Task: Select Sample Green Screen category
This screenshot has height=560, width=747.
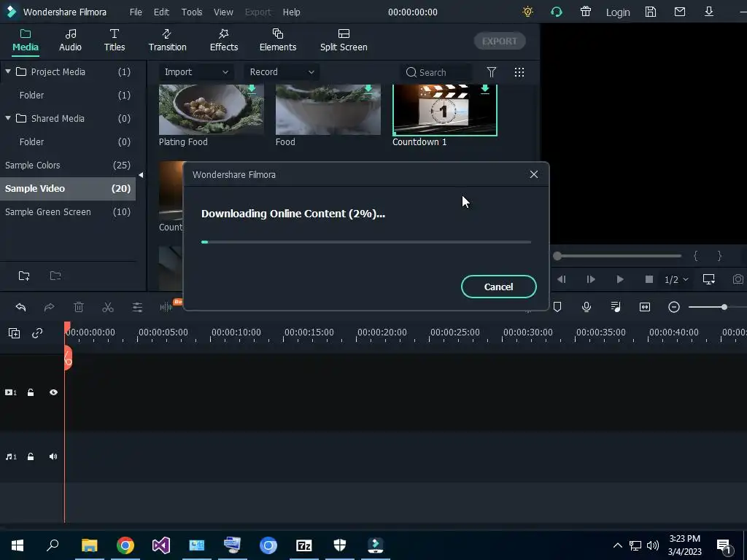Action: click(68, 212)
